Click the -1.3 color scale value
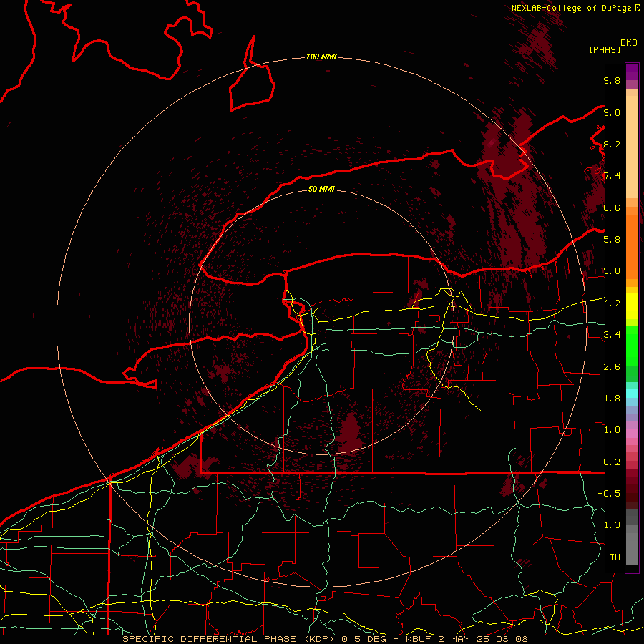The width and height of the screenshot is (644, 644). tap(609, 525)
